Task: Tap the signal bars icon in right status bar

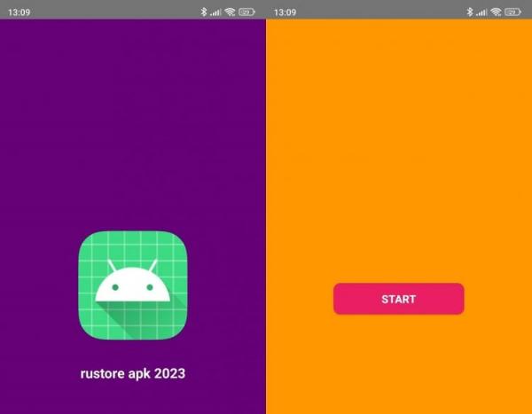Action: coord(481,12)
